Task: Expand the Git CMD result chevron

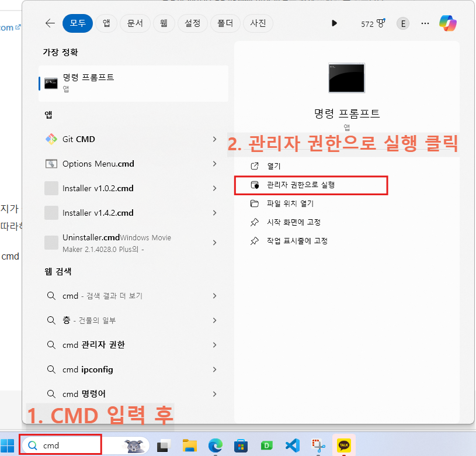Action: pos(216,139)
